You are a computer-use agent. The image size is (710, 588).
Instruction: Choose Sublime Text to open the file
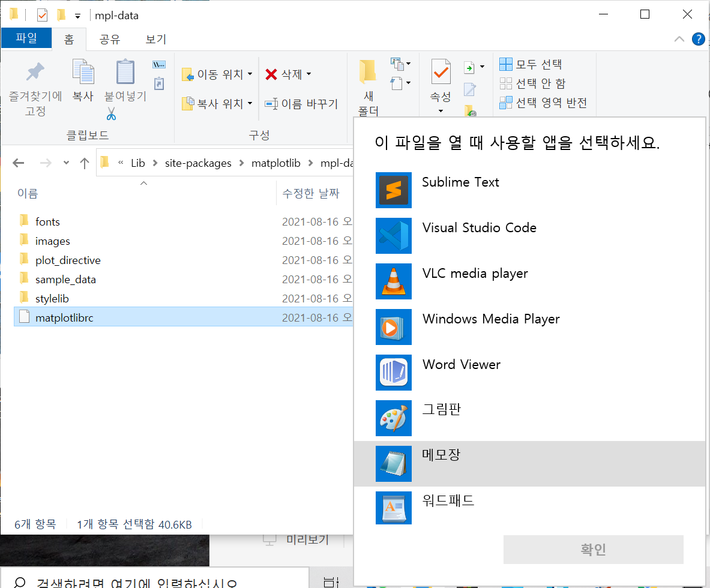529,190
